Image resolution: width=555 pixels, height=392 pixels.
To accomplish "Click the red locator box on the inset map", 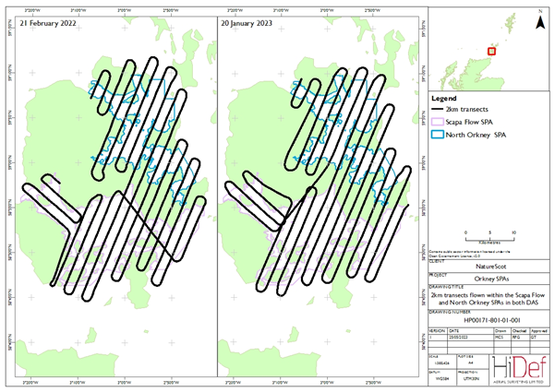I will pyautogui.click(x=491, y=52).
